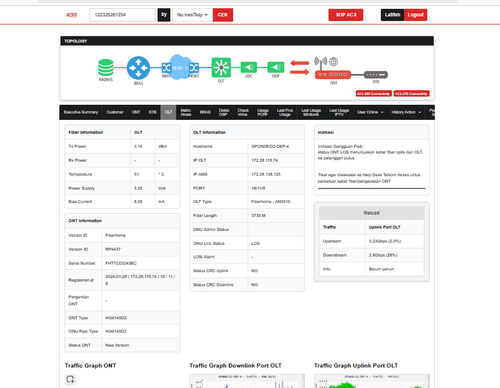Screen dimensions: 500x388
Task: Focus the number search input field
Action: (x=122, y=15)
